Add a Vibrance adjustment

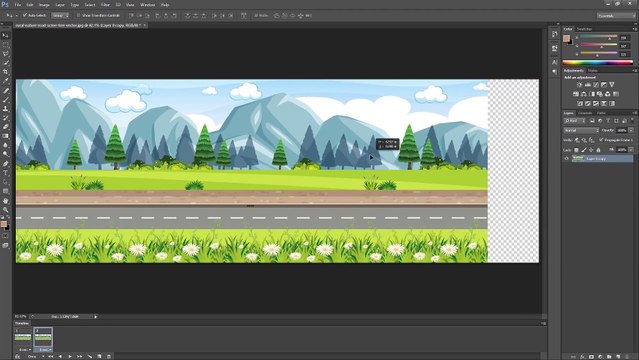[x=612, y=85]
